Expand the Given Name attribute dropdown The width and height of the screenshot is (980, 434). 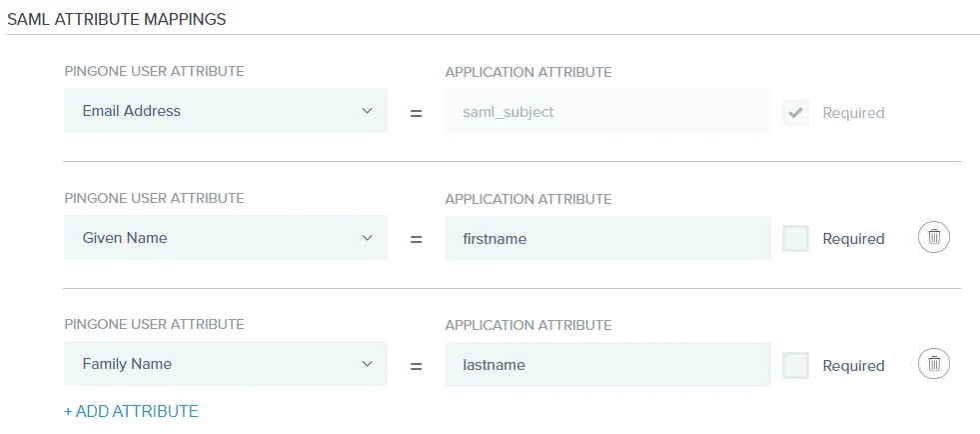[x=226, y=238]
